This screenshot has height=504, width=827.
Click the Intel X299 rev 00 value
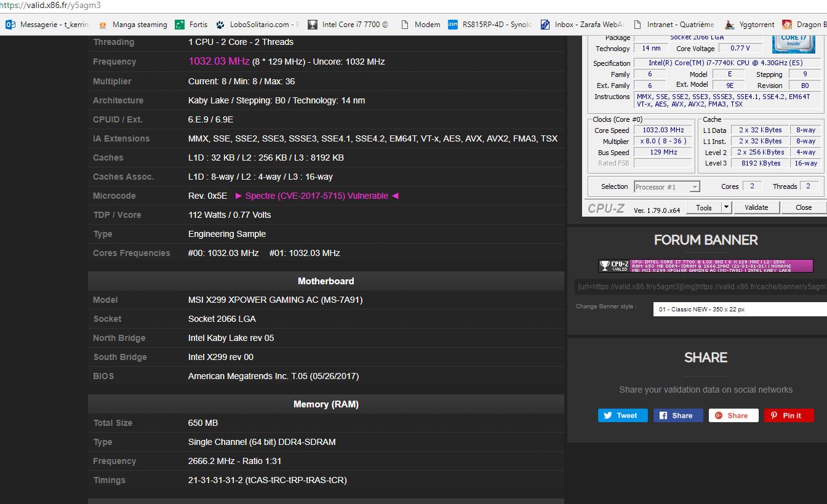click(x=221, y=357)
